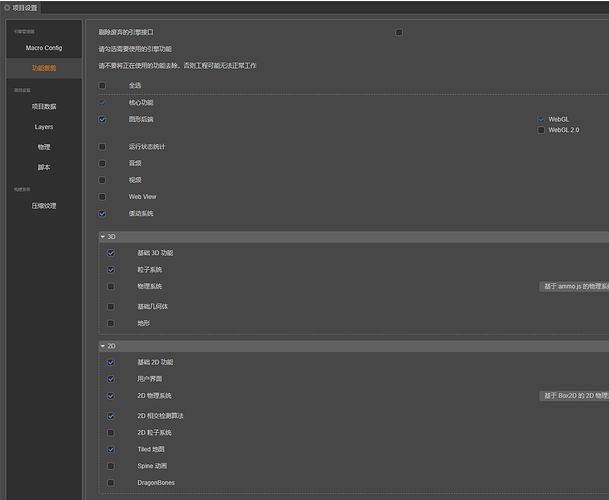
Task: Click the gear icon on 项目设置 tab
Action: [x=7, y=7]
